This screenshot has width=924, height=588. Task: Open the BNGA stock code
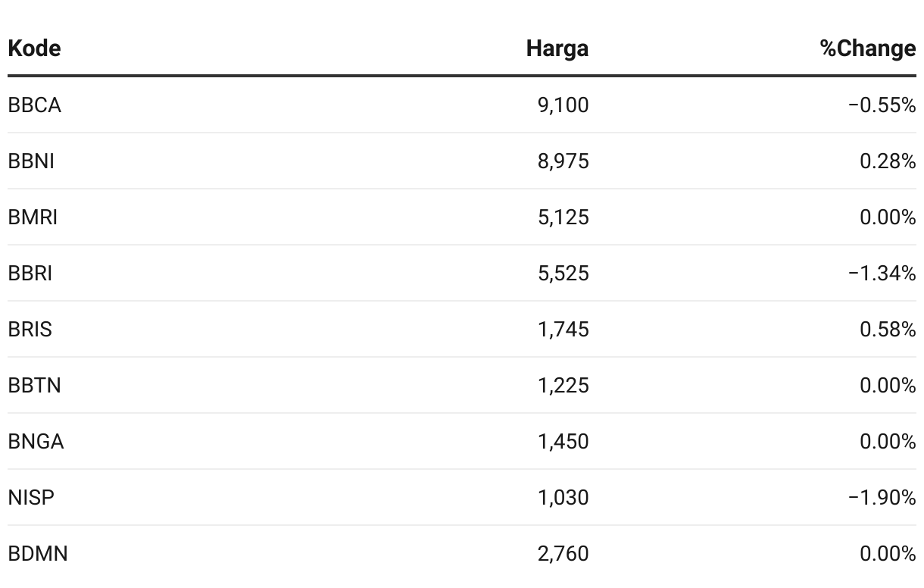pyautogui.click(x=36, y=442)
